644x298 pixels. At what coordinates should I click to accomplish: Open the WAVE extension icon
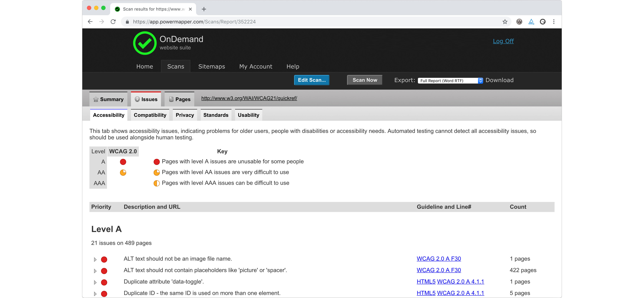tap(519, 22)
